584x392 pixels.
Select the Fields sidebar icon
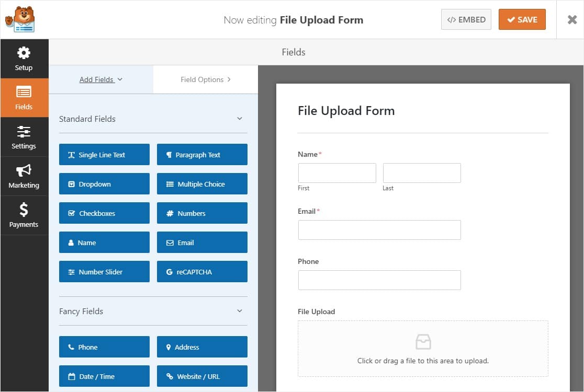tap(24, 98)
